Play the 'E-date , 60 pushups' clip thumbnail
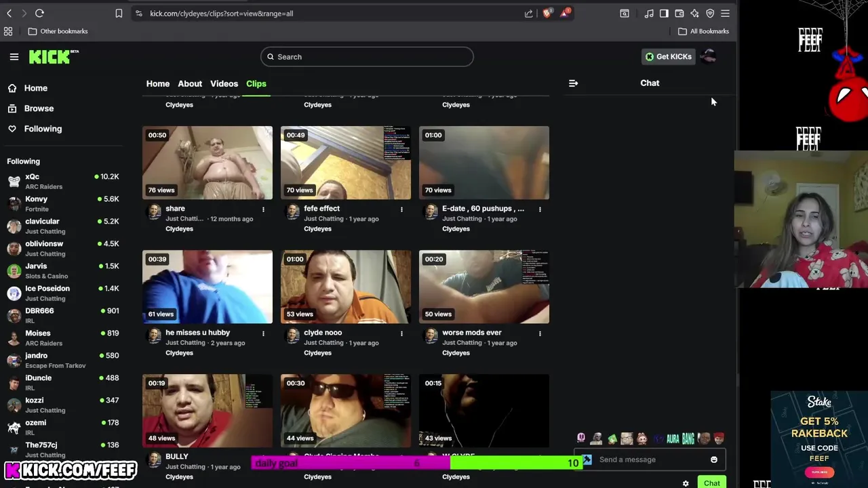 pyautogui.click(x=484, y=163)
